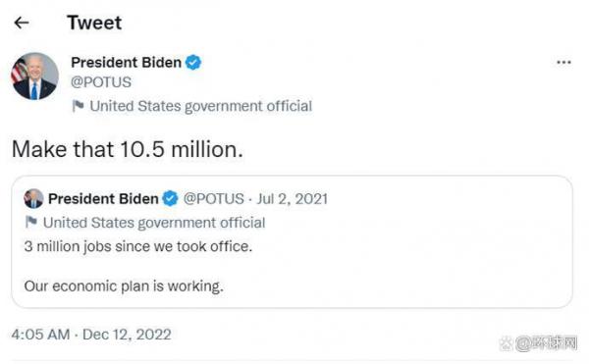Go back using the arrow icon
Screen dimensions: 589x364
click(22, 23)
